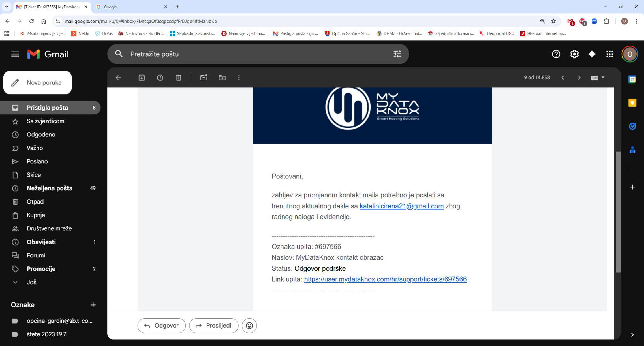This screenshot has width=644, height=346.
Task: Click the Odgovor reply button
Action: point(161,326)
